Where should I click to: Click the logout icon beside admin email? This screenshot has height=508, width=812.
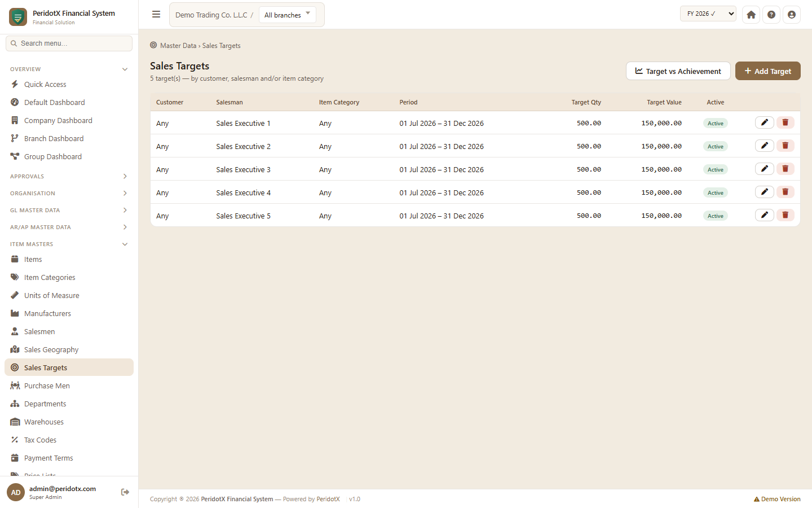point(125,492)
